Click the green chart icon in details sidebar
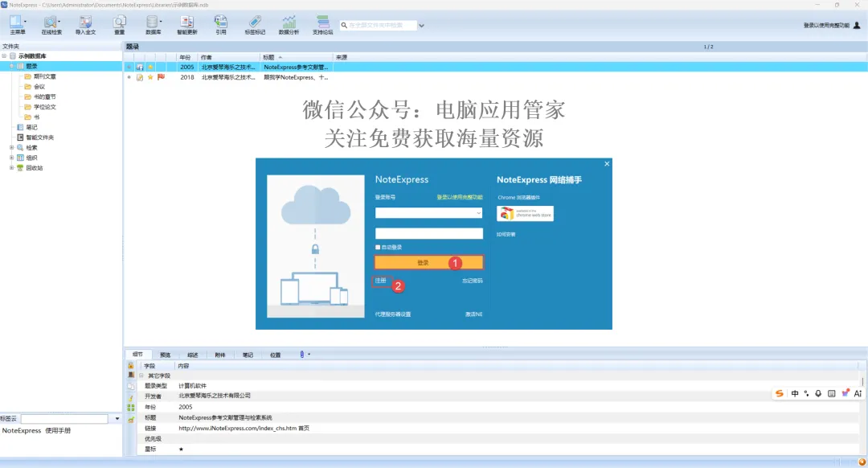This screenshot has width=868, height=468. (x=131, y=419)
